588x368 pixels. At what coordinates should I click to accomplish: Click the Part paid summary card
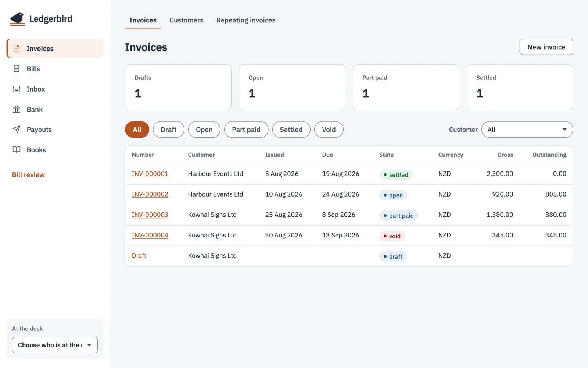point(406,87)
